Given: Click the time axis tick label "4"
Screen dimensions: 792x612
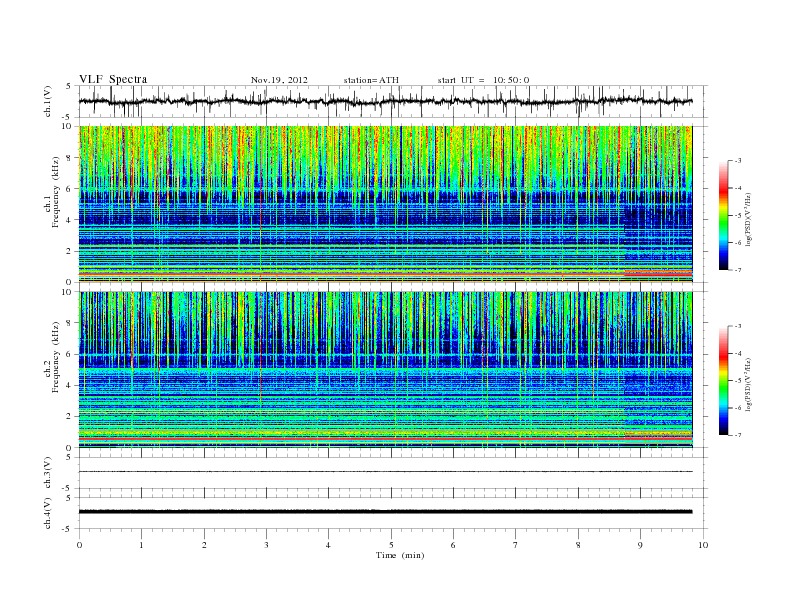Looking at the screenshot, I should pos(329,545).
